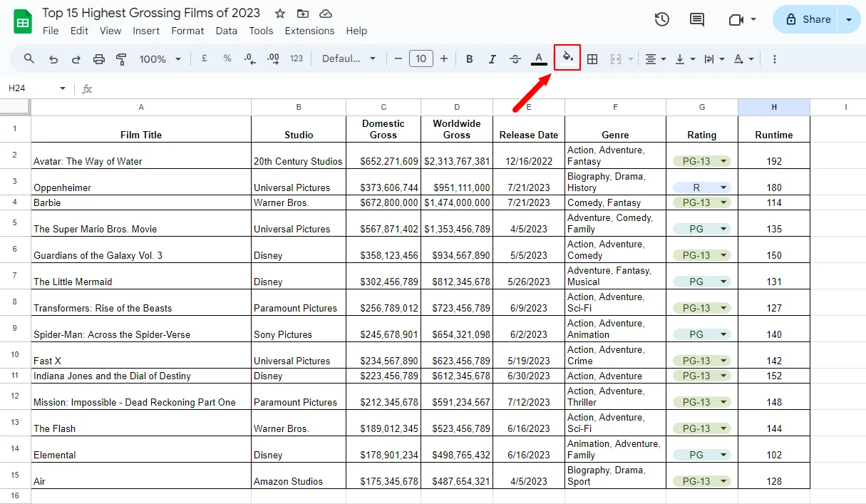Open the Google Sheets home icon

(23, 21)
